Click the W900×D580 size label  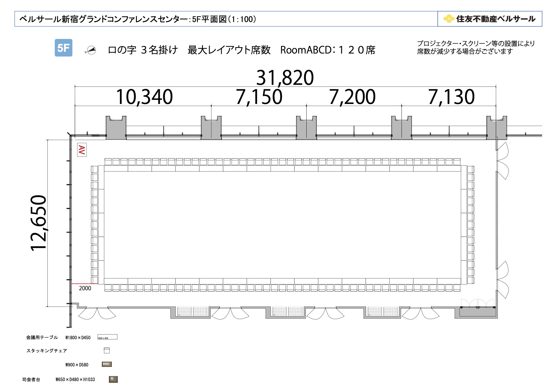tap(77, 365)
